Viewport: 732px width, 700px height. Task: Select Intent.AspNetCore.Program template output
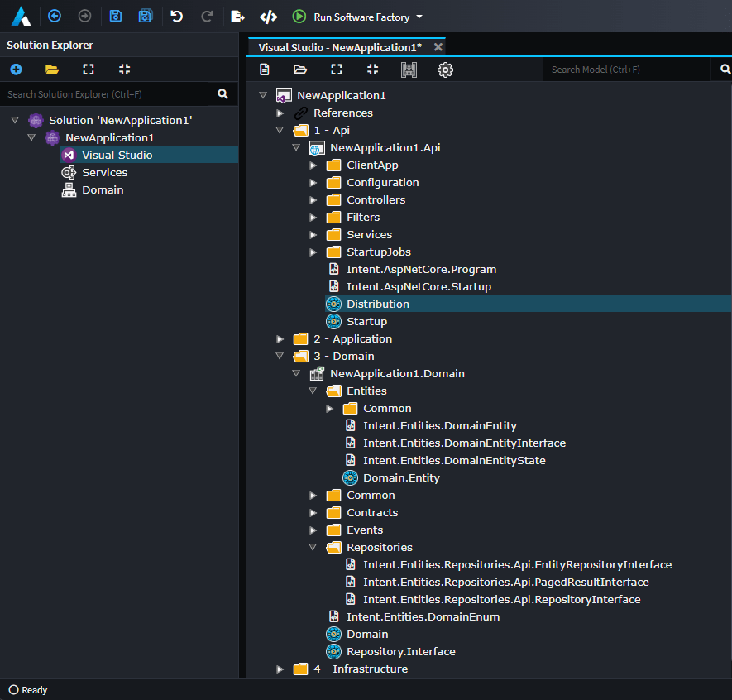coord(421,270)
